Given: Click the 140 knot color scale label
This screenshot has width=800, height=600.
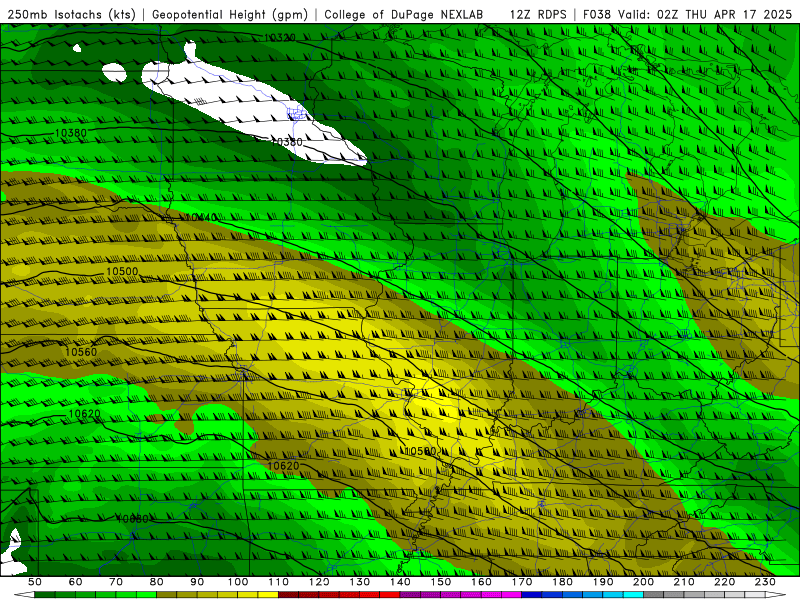Looking at the screenshot, I should (401, 582).
